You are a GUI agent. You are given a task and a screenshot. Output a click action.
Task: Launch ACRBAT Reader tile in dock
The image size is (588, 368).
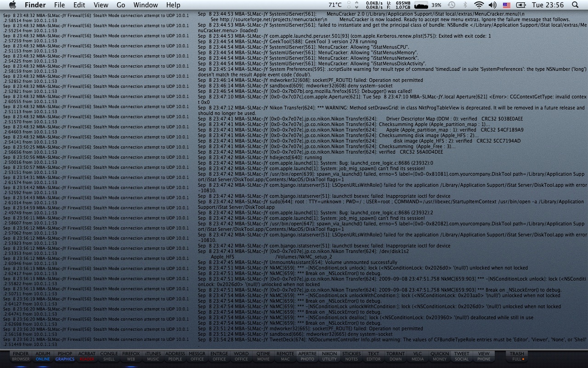[x=87, y=356]
